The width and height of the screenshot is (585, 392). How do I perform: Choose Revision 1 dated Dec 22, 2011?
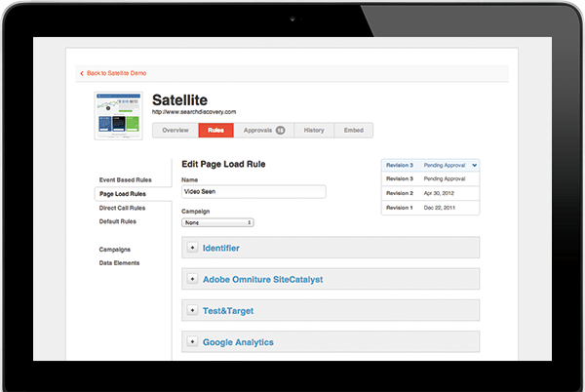coord(430,207)
